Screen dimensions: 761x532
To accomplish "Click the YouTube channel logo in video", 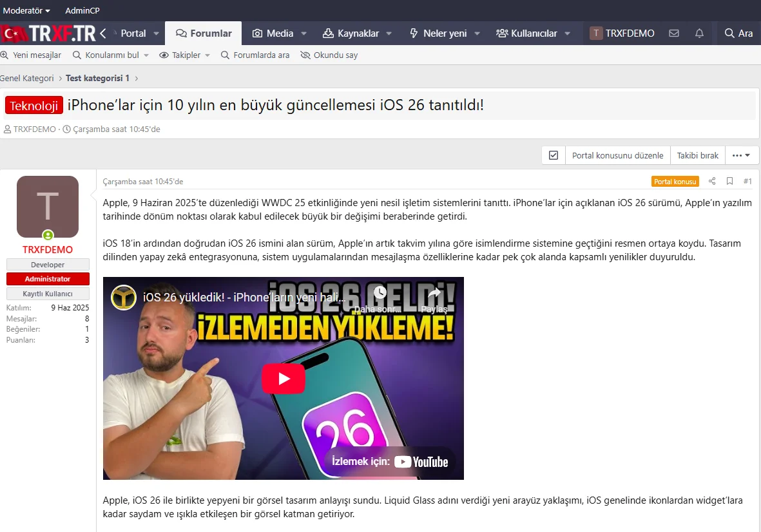I will [x=124, y=298].
